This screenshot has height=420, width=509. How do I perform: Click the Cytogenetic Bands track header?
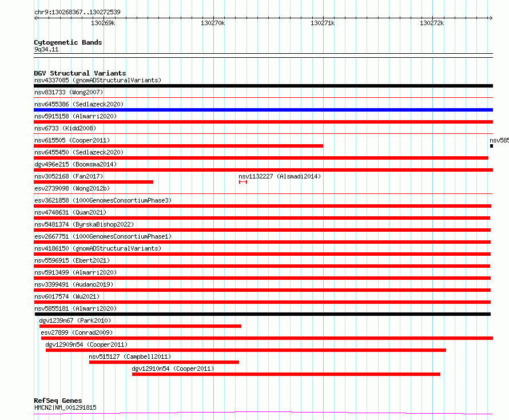(68, 42)
